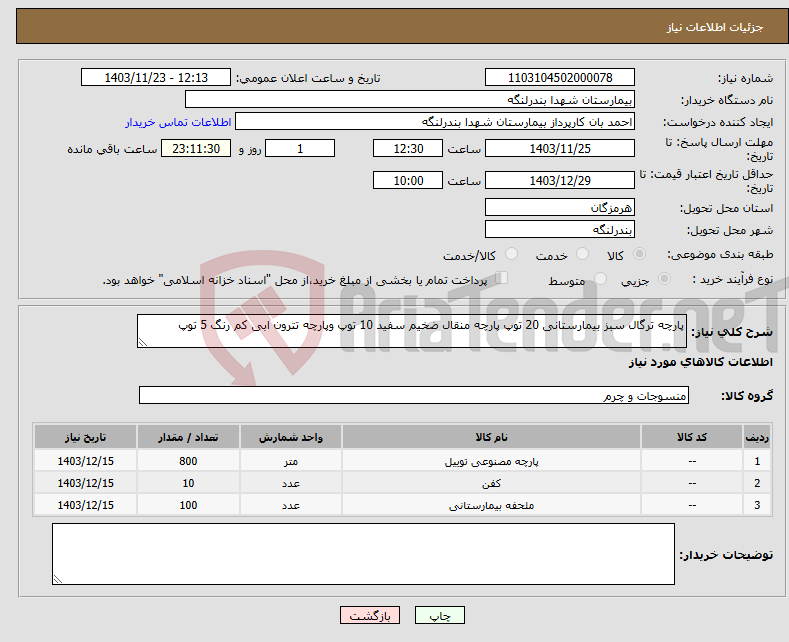Viewport: 789px width, 642px height.
Task: Select the جزیی purchase type radio
Action: pos(664,279)
